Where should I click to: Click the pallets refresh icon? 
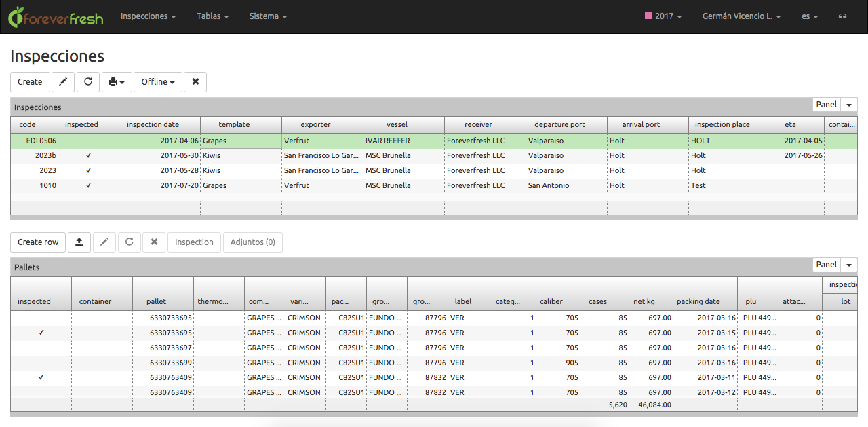coord(129,242)
